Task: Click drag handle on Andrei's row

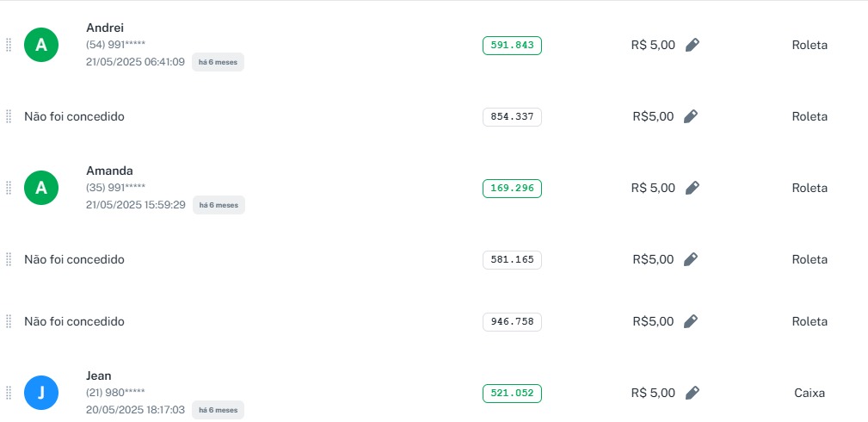Action: 9,45
